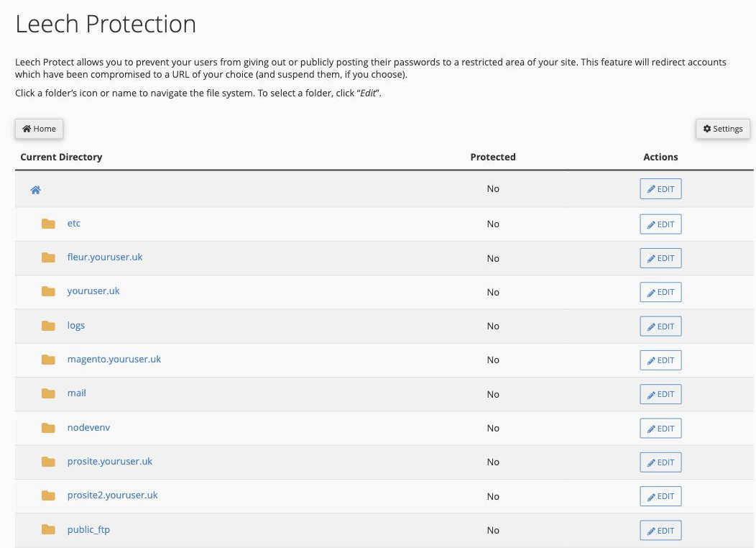This screenshot has width=756, height=548.
Task: Open the logs folder name link
Action: pos(75,326)
